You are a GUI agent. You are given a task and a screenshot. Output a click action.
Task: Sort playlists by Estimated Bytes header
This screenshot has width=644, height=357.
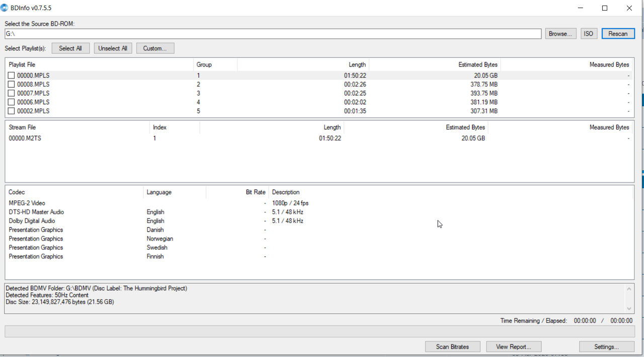point(435,64)
